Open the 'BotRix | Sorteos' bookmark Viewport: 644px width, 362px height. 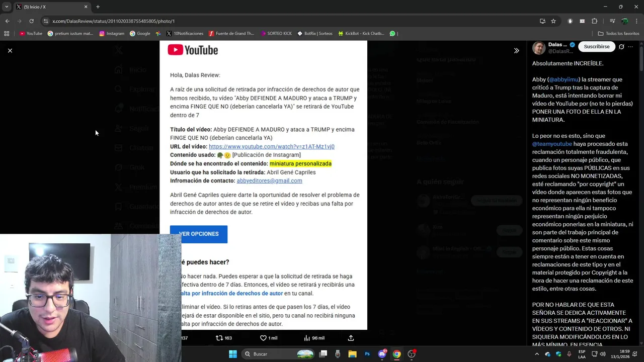tap(315, 34)
